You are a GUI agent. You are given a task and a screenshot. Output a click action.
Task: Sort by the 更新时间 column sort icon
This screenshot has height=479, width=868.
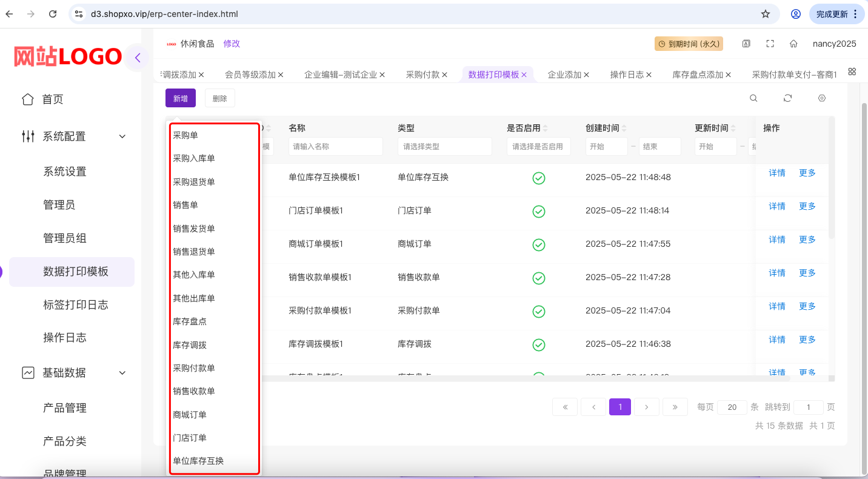(733, 129)
